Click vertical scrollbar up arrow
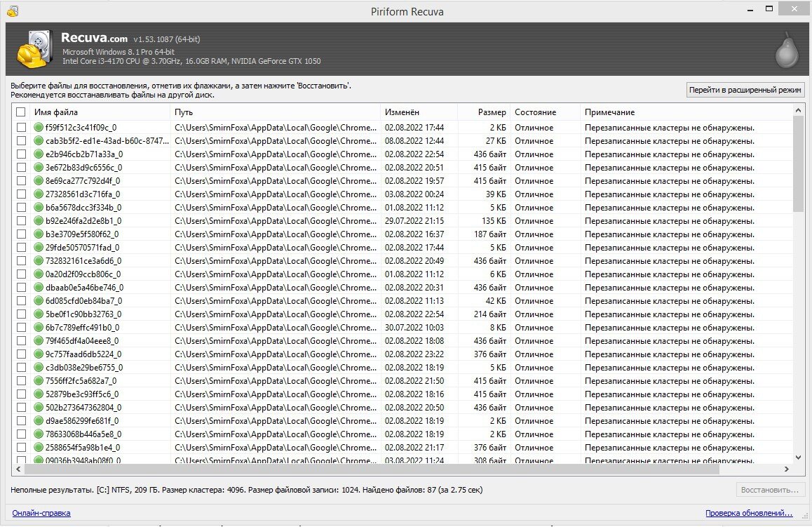 point(798,110)
